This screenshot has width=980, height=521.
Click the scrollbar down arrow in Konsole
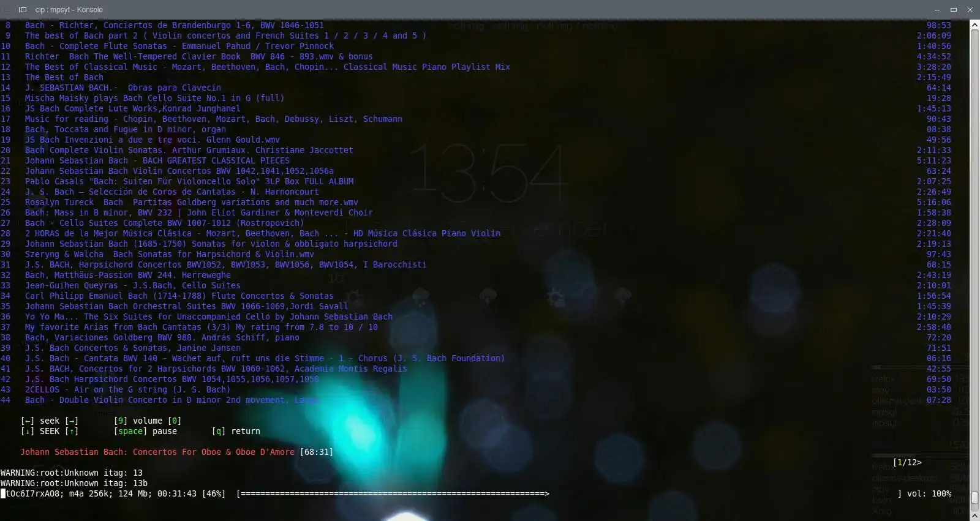coord(974,515)
